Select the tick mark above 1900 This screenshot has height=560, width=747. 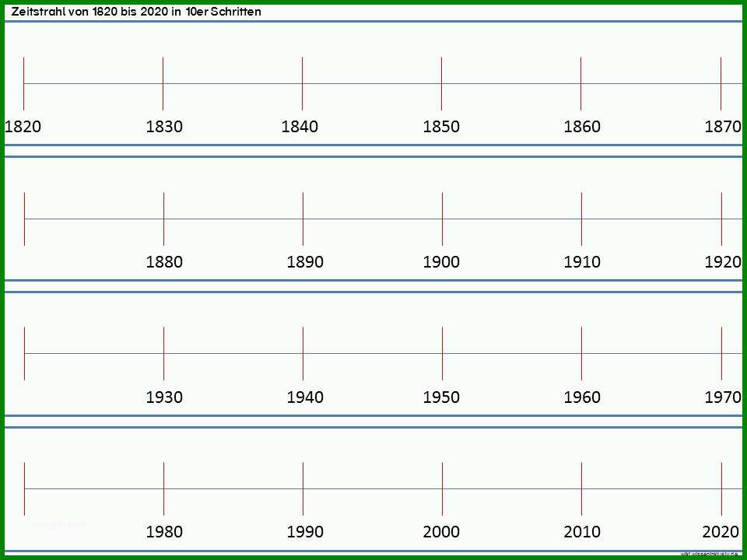coord(442,219)
